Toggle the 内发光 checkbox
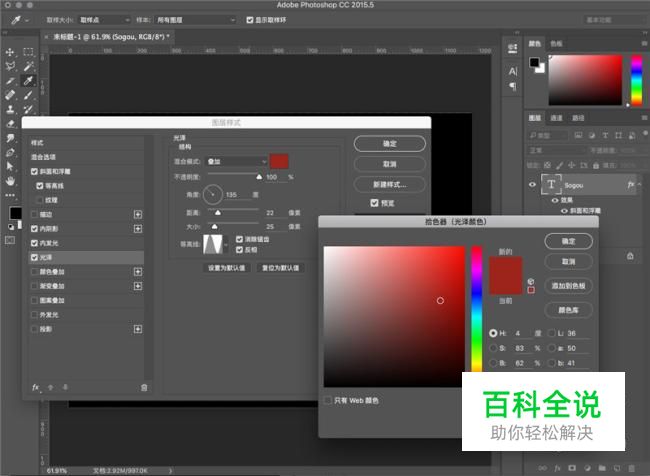This screenshot has width=650, height=476. [x=34, y=243]
